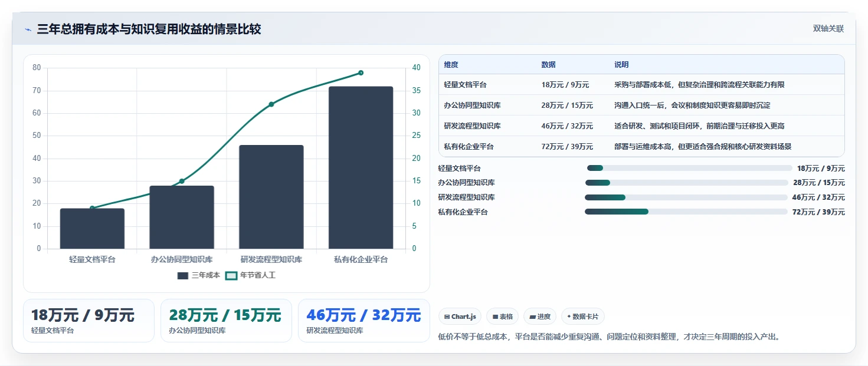Click the footer note starting 低价不等于低总成本
The height and width of the screenshot is (366, 868).
pos(610,337)
